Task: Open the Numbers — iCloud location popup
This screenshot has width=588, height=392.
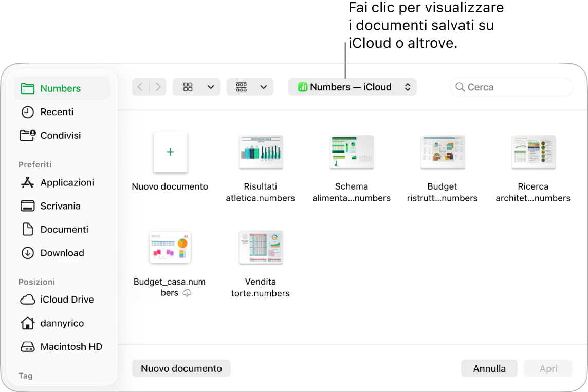Action: click(x=352, y=87)
